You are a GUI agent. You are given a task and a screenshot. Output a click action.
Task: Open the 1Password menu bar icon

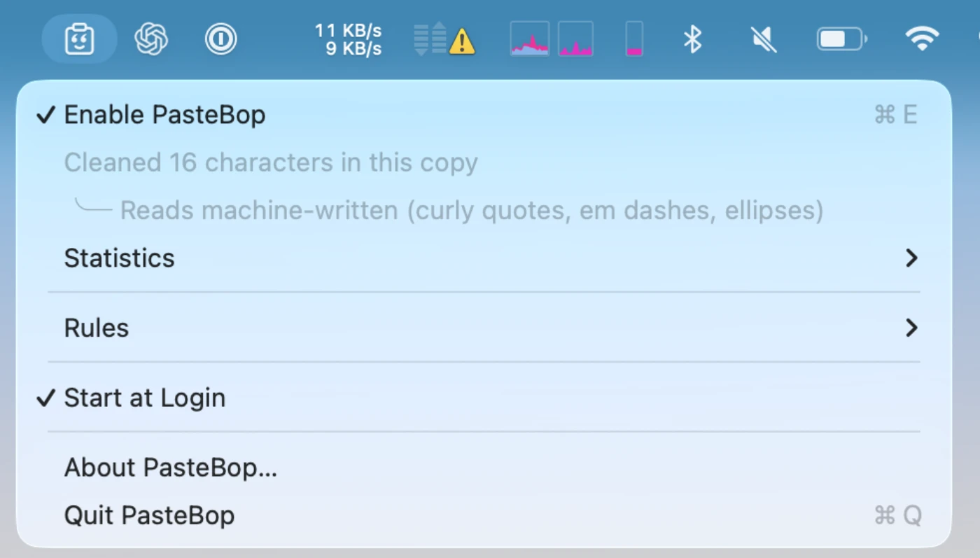coord(221,39)
